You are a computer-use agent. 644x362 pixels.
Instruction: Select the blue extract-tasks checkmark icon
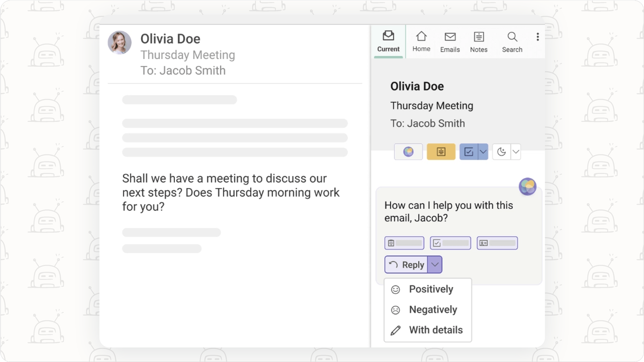[469, 152]
